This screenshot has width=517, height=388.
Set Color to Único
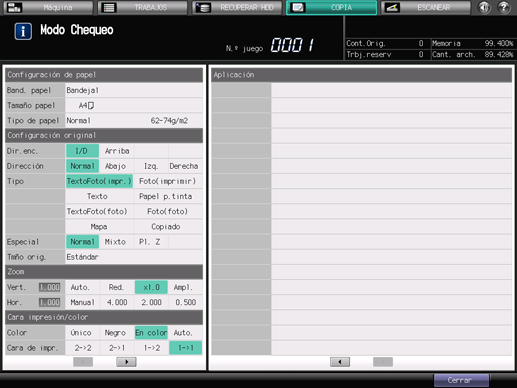click(82, 333)
